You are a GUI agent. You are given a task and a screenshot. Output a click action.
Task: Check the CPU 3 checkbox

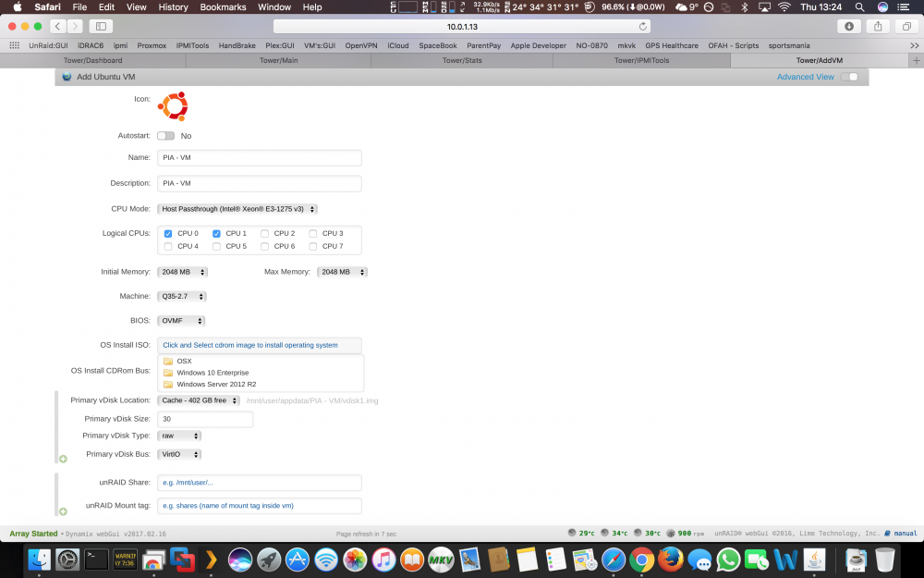tap(313, 234)
